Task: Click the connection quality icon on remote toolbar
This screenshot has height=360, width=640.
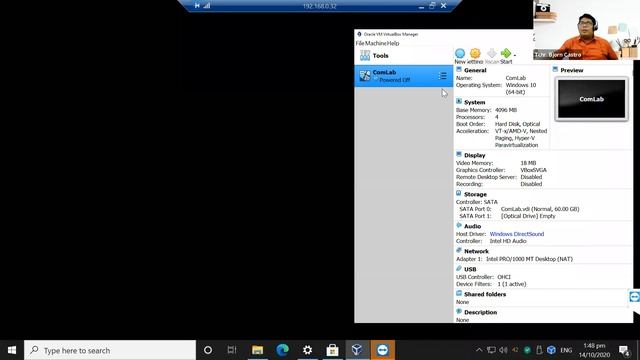Action: click(207, 6)
